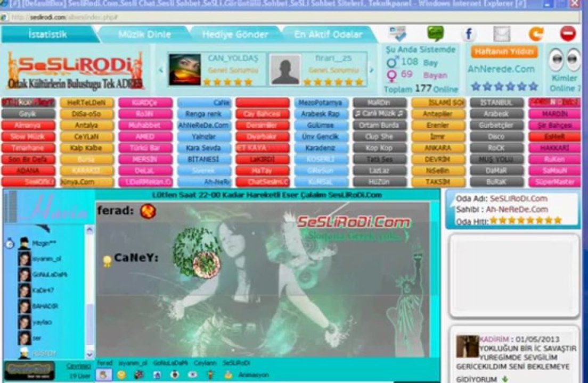
Task: Open the envelope mail icon
Action: click(x=501, y=34)
